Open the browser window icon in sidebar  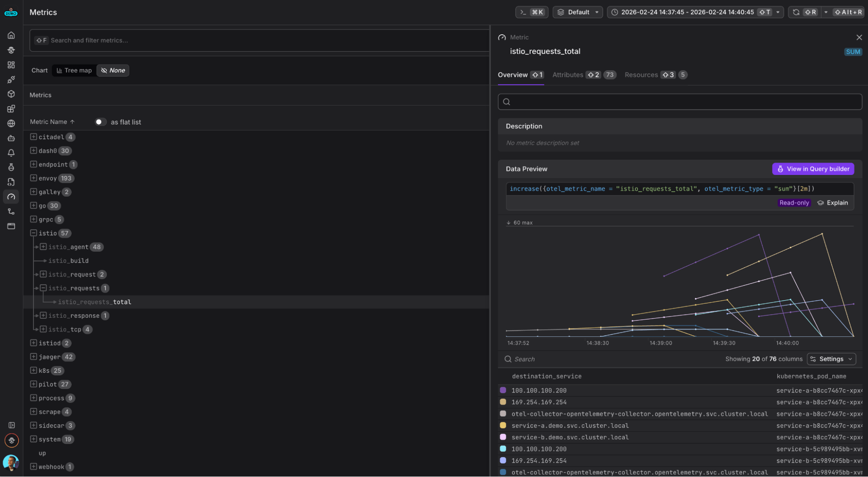[x=11, y=226]
